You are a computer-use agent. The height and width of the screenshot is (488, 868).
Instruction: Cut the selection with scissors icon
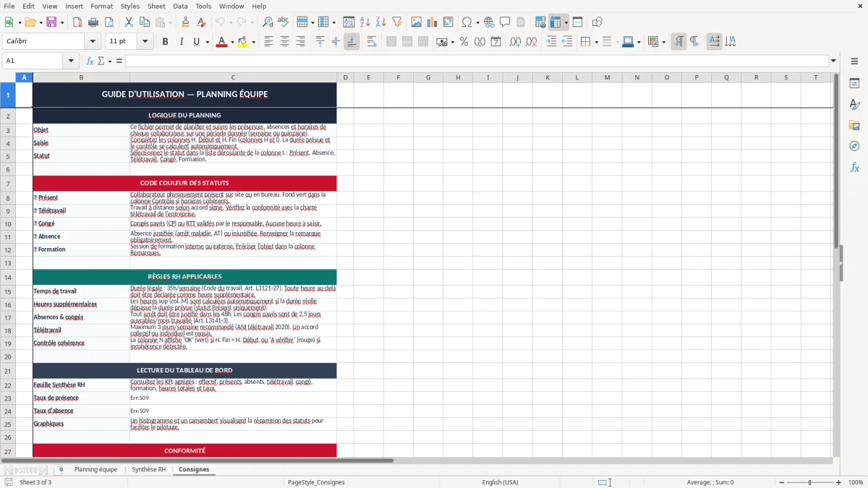[x=129, y=22]
